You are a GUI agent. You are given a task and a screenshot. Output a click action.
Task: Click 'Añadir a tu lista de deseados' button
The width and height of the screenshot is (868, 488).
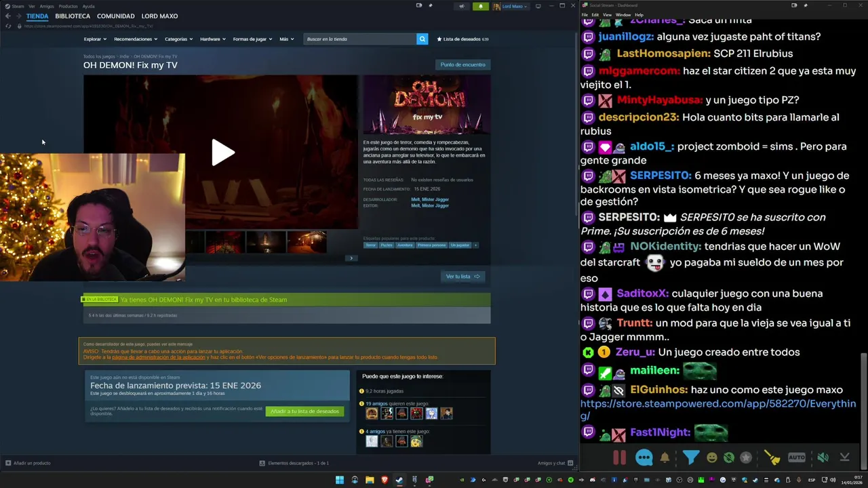(x=304, y=411)
